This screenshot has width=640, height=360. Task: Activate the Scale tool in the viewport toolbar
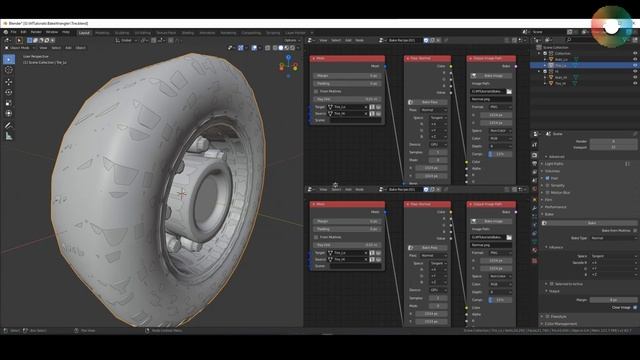[9, 103]
